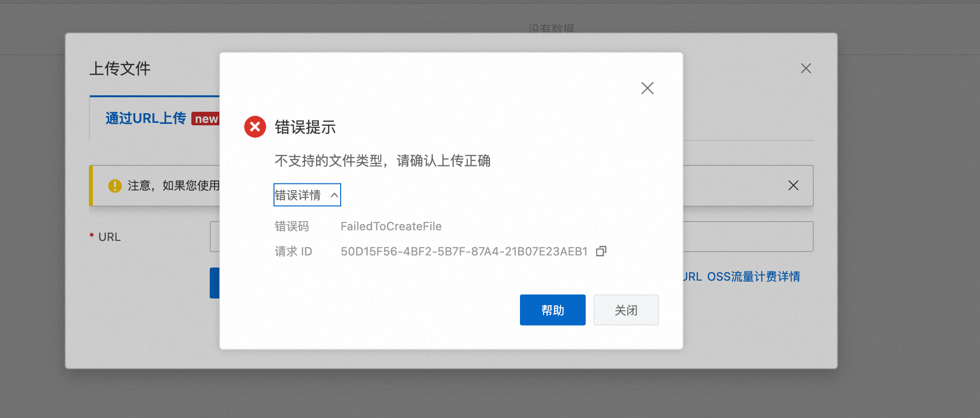Click the yellow warning icon in the notice banner
Viewport: 980px width, 418px height.
(115, 186)
